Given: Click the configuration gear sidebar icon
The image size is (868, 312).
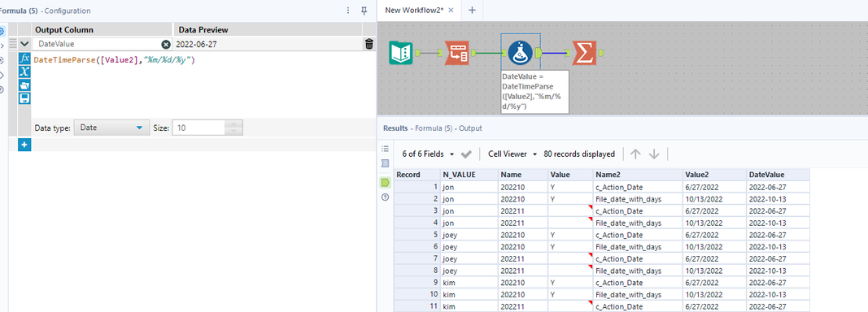Looking at the screenshot, I should click(x=2, y=31).
